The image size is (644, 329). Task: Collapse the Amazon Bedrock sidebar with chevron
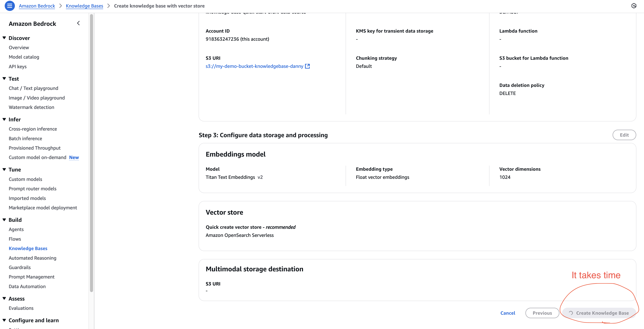coord(79,23)
